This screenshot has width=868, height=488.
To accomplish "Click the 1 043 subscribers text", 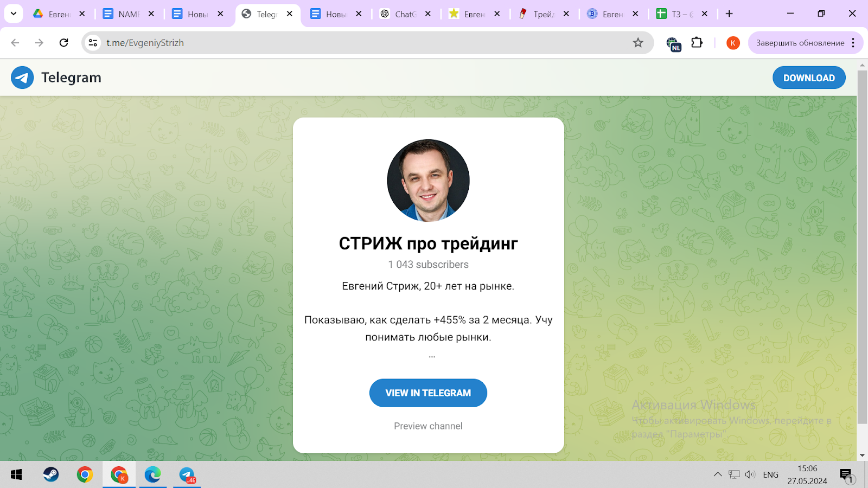I will (x=428, y=265).
